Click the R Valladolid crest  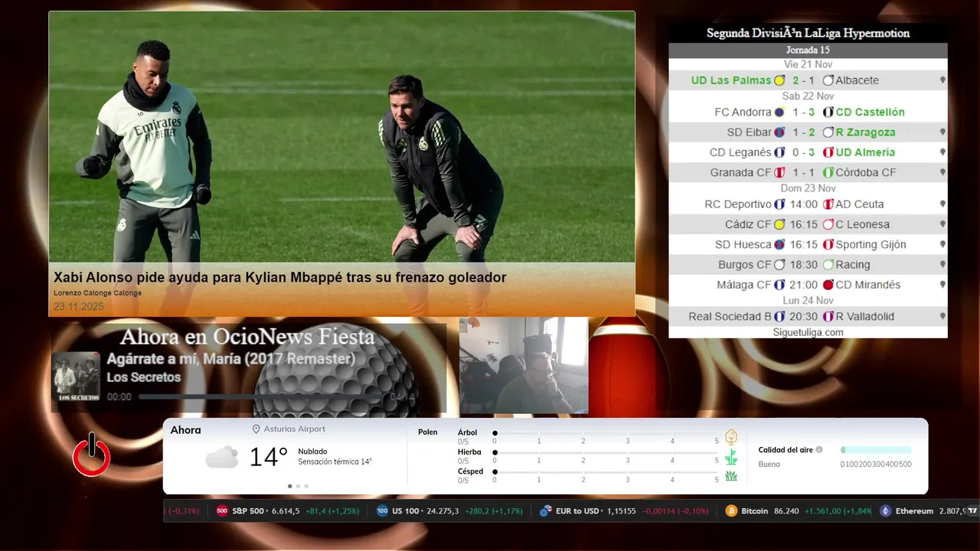[828, 316]
